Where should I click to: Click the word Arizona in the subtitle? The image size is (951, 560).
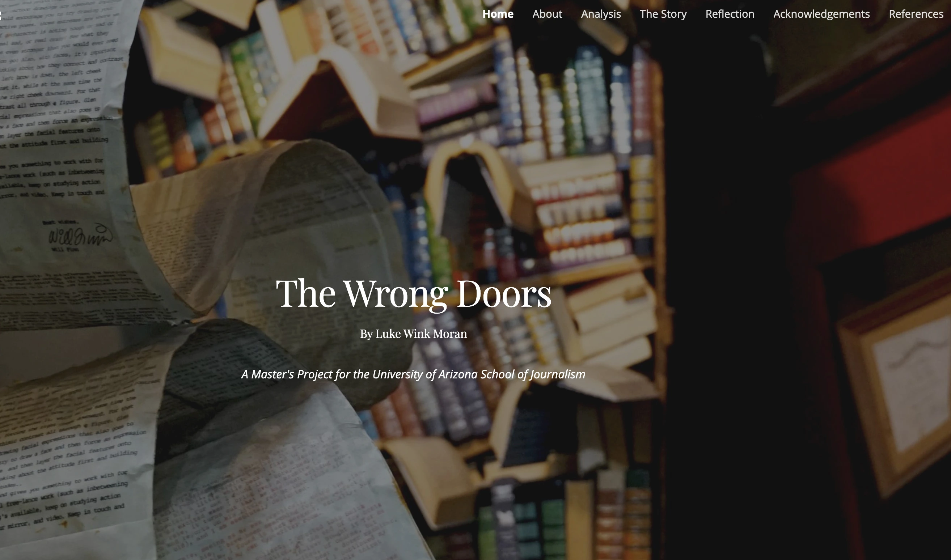[x=457, y=374]
